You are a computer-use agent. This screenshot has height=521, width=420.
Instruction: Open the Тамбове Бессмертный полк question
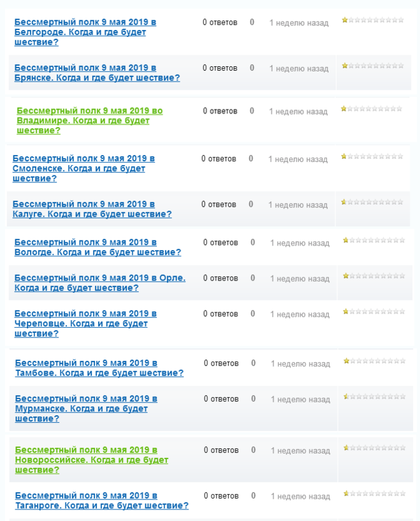pyautogui.click(x=99, y=368)
